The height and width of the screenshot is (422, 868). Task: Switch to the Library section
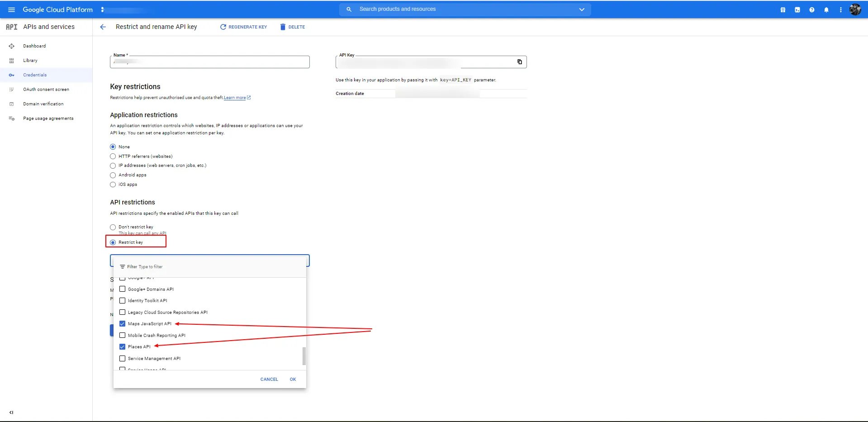click(30, 60)
